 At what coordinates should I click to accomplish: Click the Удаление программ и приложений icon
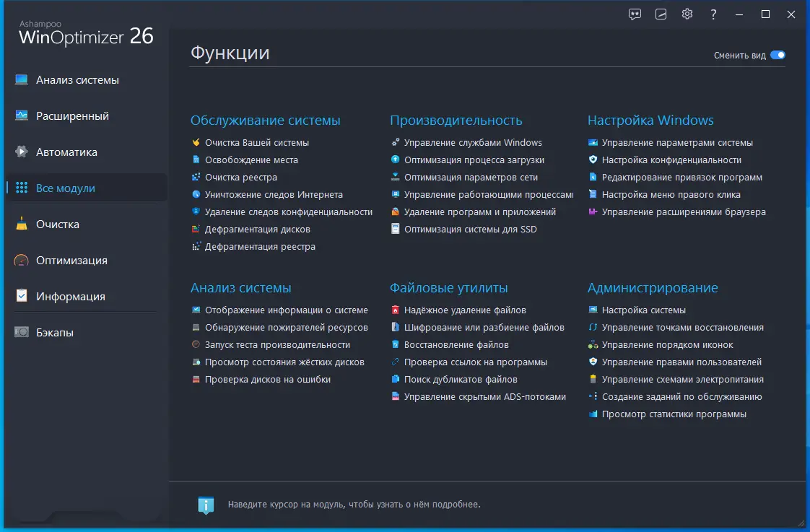coord(395,212)
